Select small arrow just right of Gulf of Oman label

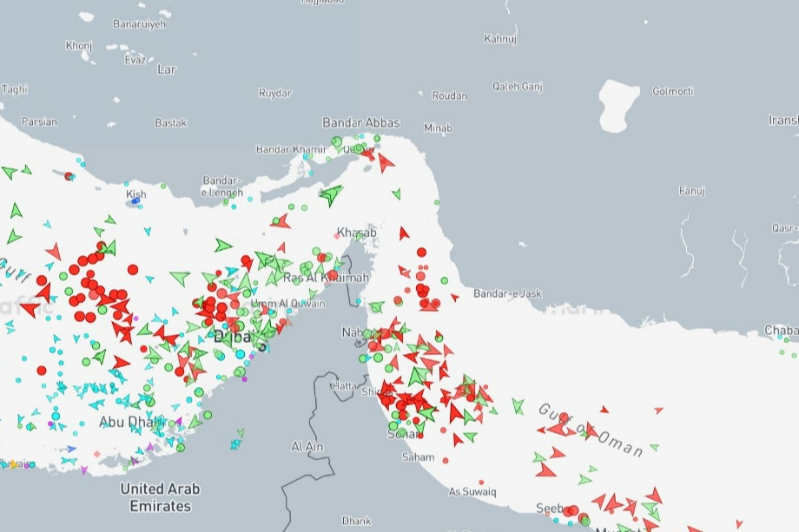click(654, 447)
